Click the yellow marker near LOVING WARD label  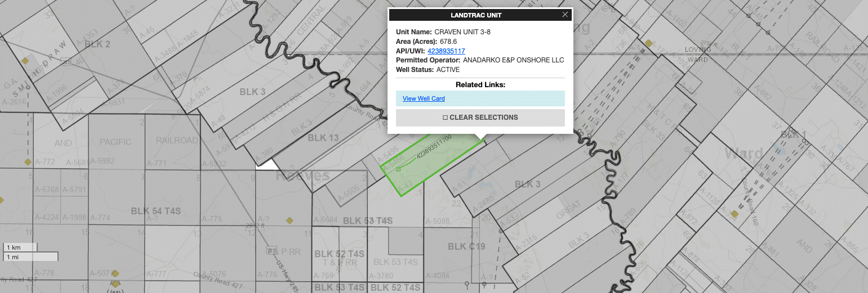(x=649, y=43)
